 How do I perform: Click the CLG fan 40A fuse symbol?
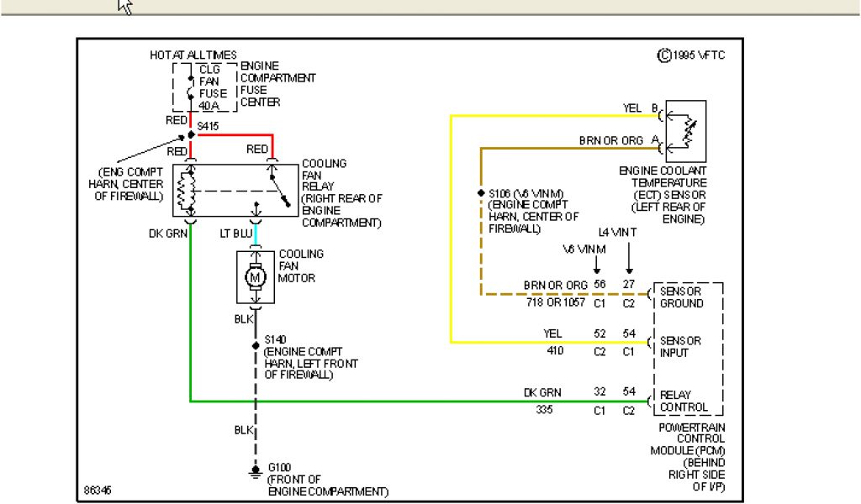coord(191,87)
